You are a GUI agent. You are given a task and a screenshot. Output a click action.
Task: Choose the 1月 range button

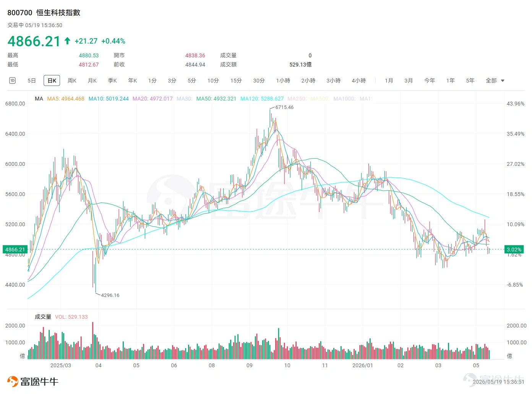[x=389, y=81]
